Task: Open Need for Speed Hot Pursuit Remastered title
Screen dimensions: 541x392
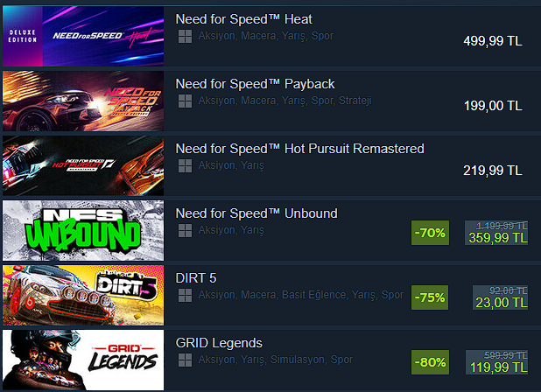Action: 300,149
